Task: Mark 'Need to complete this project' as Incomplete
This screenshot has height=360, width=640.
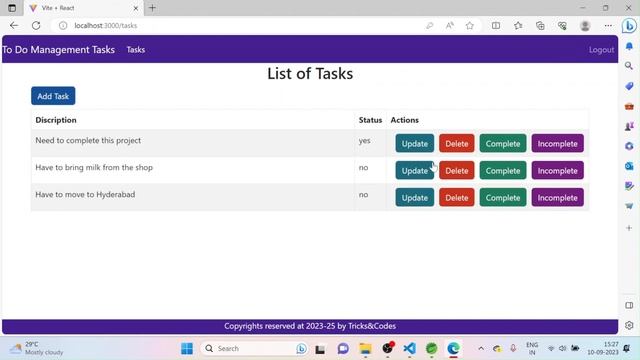Action: point(557,143)
